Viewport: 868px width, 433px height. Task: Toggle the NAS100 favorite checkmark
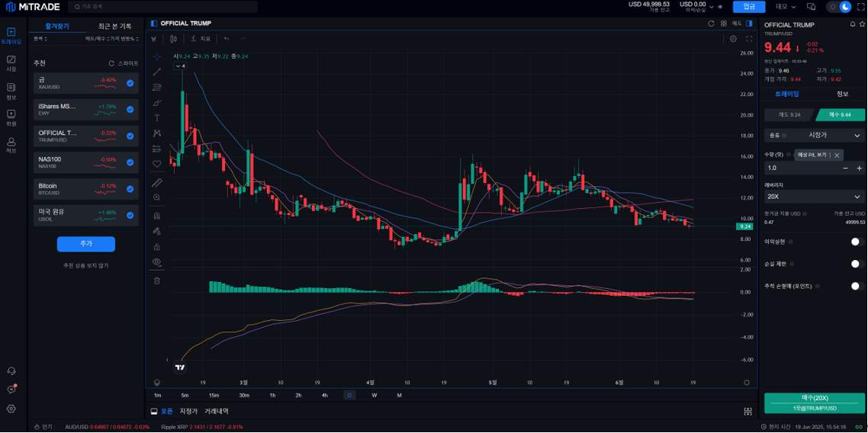point(130,162)
